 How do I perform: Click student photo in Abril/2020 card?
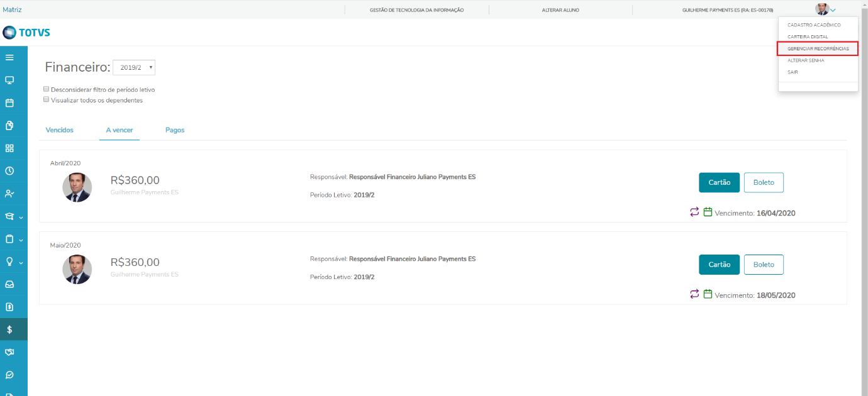pos(77,187)
